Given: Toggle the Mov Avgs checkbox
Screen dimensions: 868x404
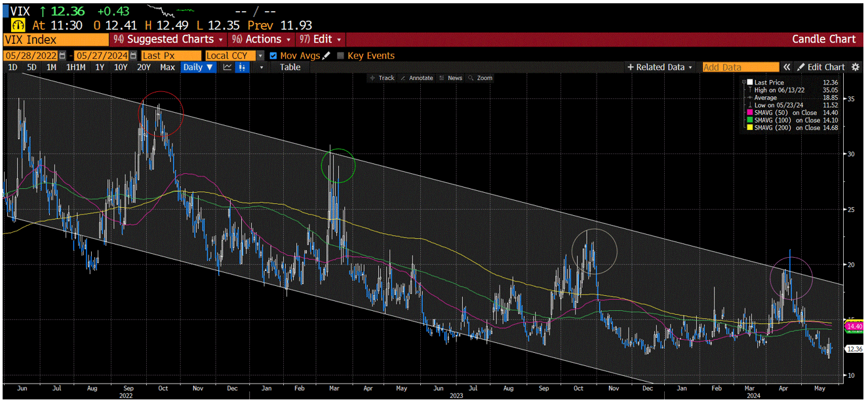Looking at the screenshot, I should pos(274,55).
